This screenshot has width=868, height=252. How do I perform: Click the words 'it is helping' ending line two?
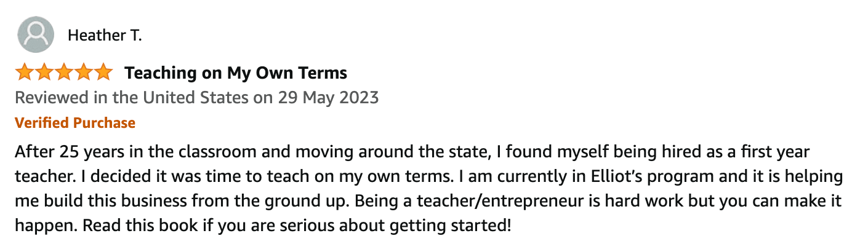tap(803, 176)
